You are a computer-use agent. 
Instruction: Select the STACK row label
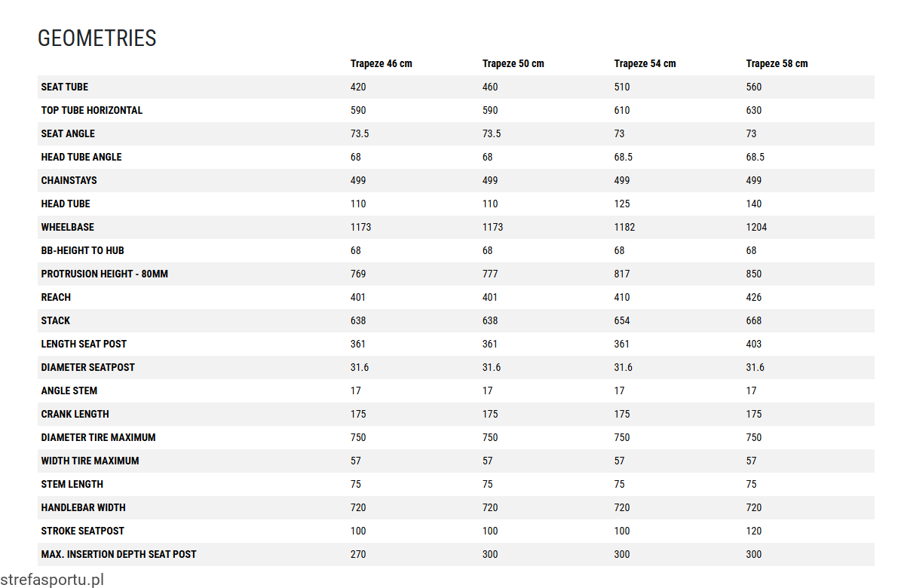(x=56, y=320)
